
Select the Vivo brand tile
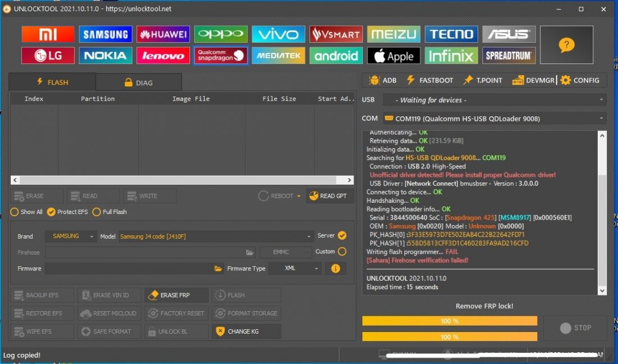click(x=278, y=34)
